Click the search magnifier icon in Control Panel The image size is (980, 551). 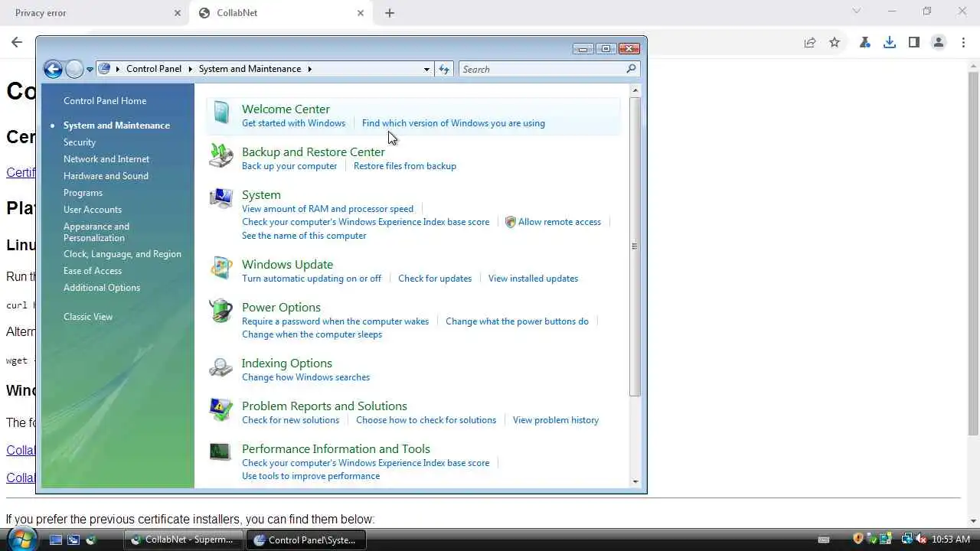[631, 69]
